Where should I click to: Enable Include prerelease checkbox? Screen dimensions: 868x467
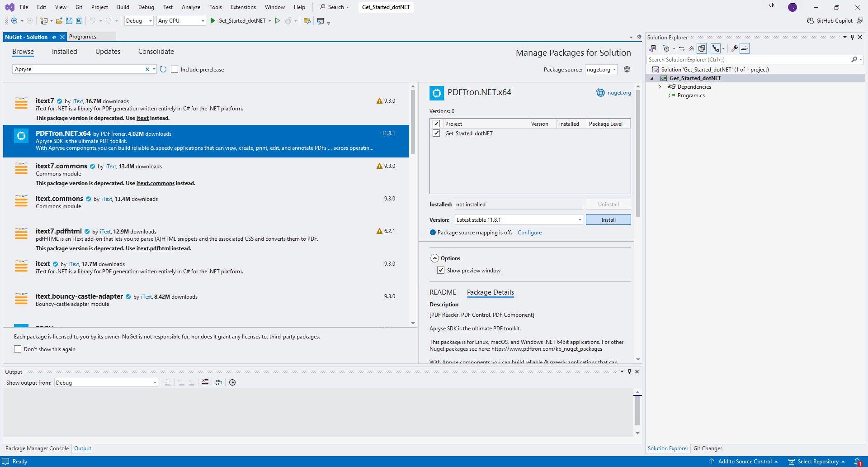point(175,69)
